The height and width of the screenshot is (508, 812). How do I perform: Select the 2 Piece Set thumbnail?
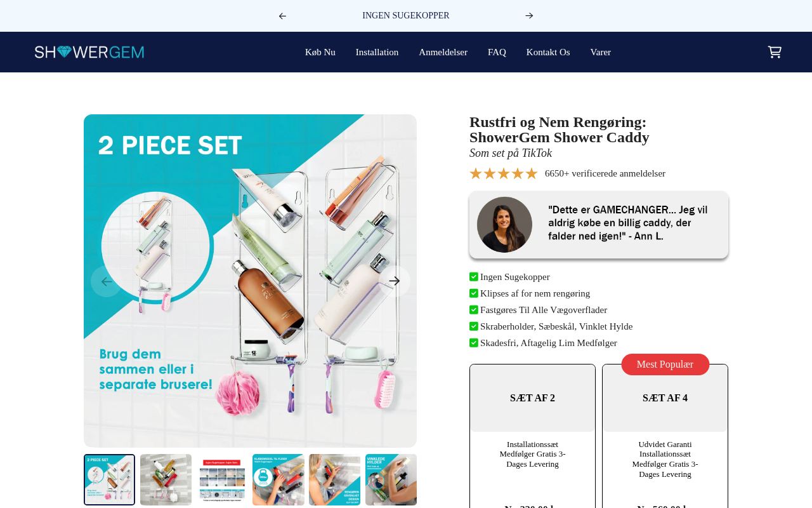[109, 479]
